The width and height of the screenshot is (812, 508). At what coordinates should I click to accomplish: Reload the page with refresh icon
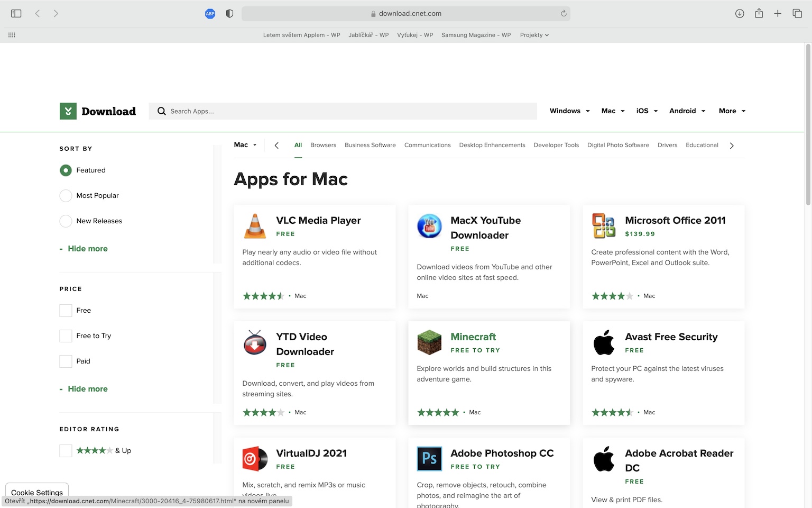click(x=564, y=14)
